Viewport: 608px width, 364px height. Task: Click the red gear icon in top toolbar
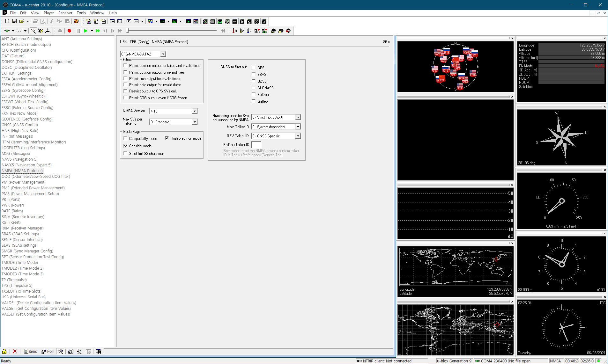click(288, 31)
